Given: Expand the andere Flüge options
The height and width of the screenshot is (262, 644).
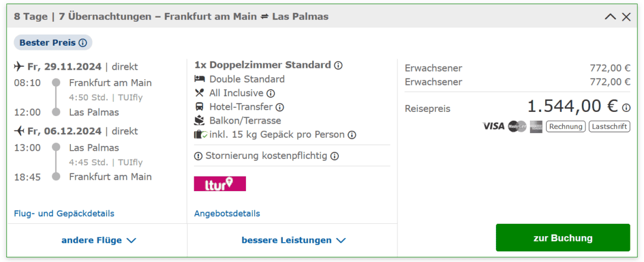Looking at the screenshot, I should pyautogui.click(x=98, y=240).
